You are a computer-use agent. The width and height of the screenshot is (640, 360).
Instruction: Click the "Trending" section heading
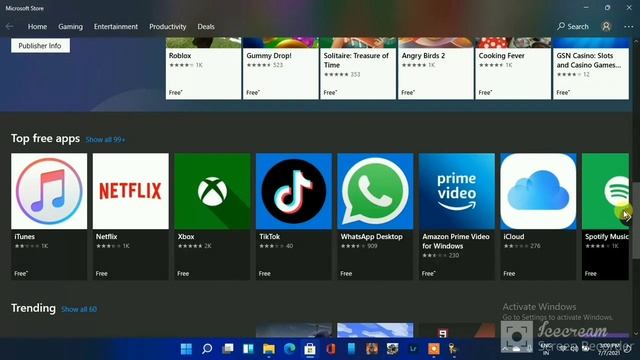pos(33,308)
